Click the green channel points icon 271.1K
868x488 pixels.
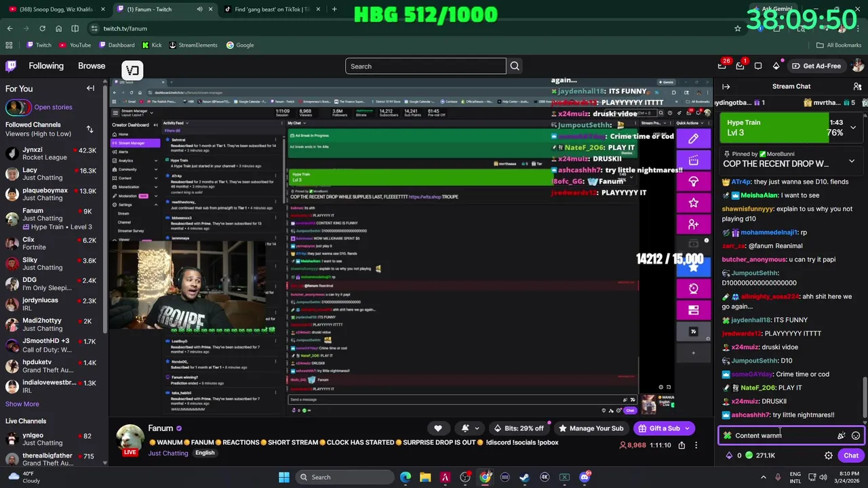click(749, 455)
